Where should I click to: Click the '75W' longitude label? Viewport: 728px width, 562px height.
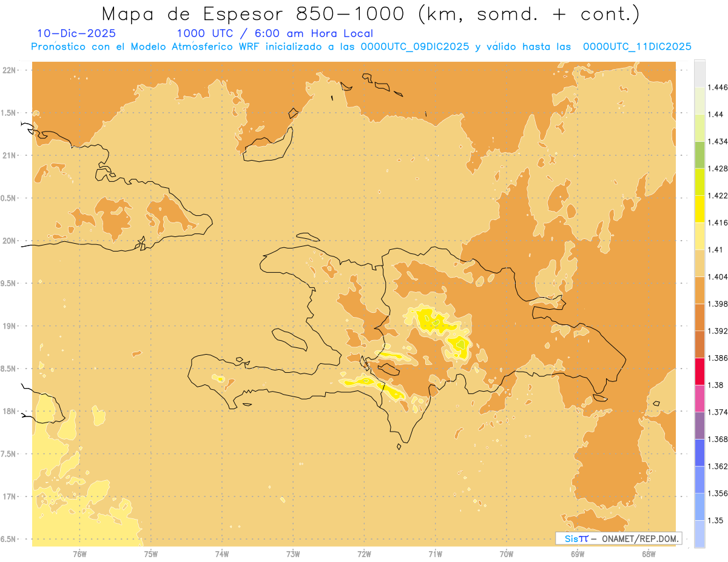point(150,554)
